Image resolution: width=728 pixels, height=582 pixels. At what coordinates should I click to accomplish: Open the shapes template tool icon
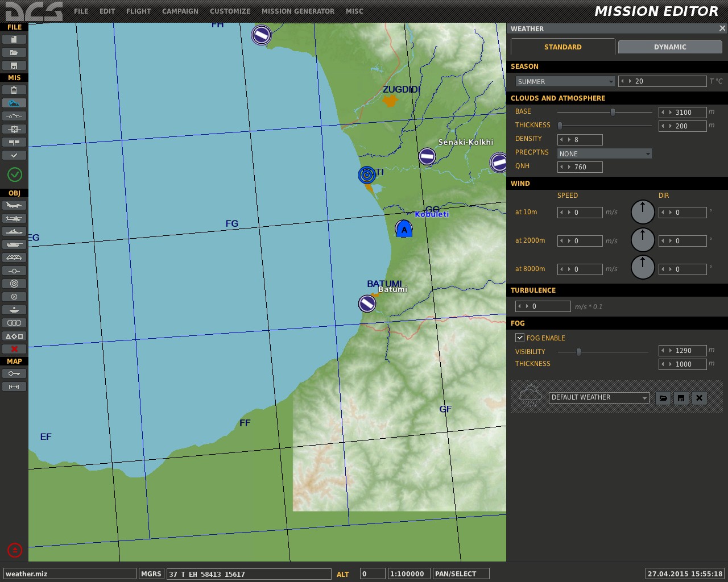click(x=14, y=336)
